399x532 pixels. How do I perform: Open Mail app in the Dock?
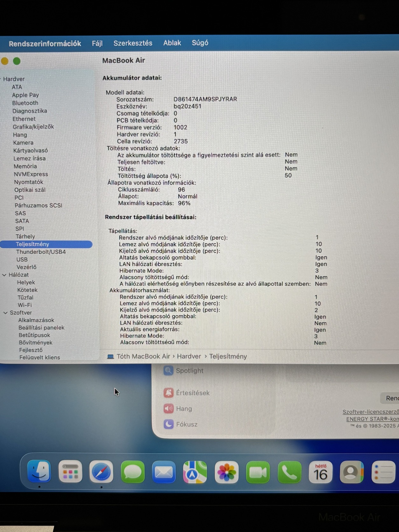[164, 472]
